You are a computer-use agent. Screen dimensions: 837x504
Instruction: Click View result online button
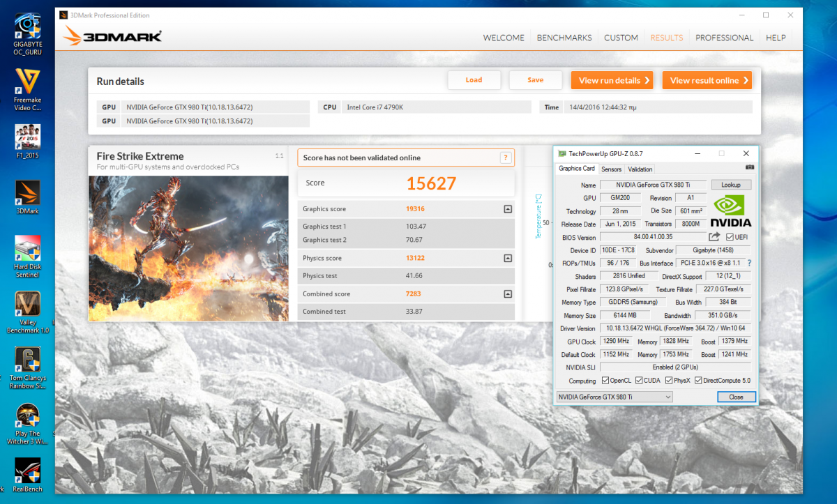click(x=707, y=80)
